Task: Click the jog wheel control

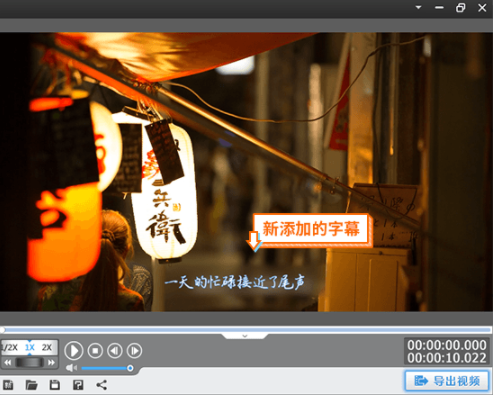Action: (29, 362)
